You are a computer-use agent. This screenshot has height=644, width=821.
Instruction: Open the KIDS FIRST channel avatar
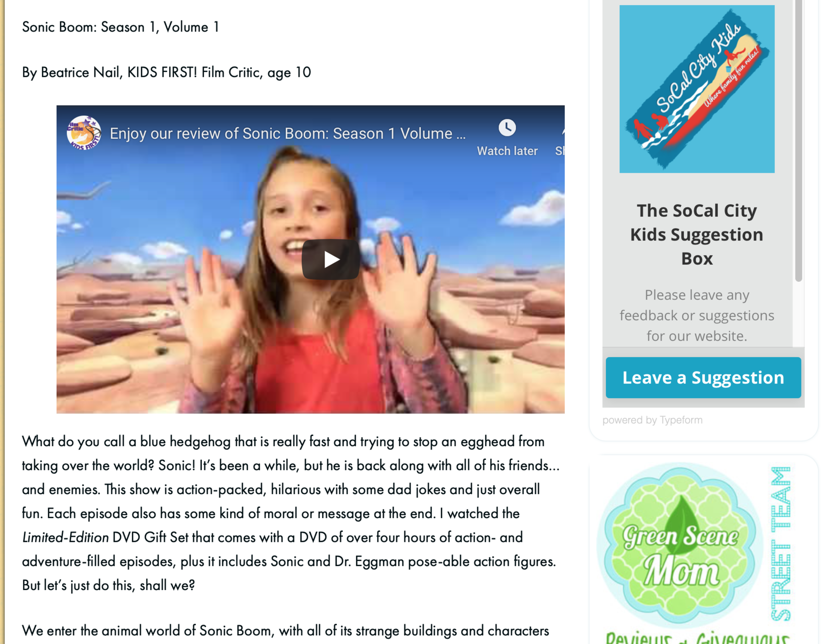pos(84,133)
